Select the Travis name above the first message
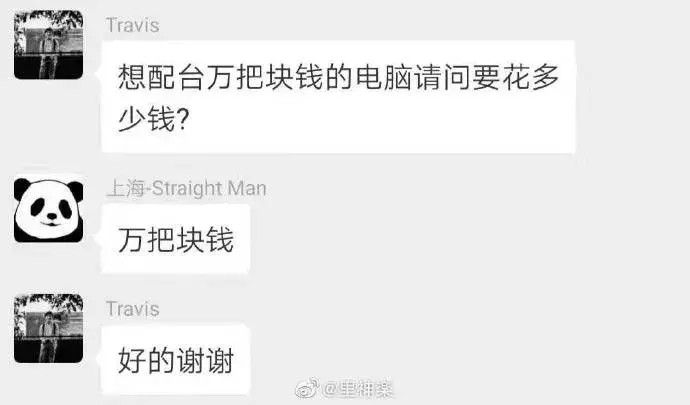690x405 pixels. coord(132,25)
